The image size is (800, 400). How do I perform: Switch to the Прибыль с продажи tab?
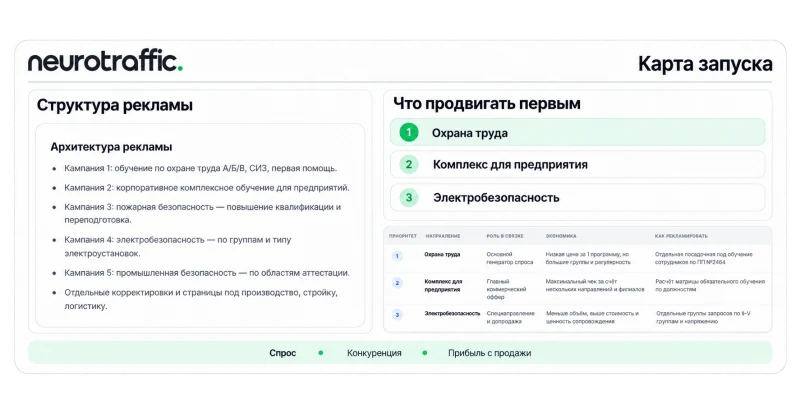coord(490,353)
